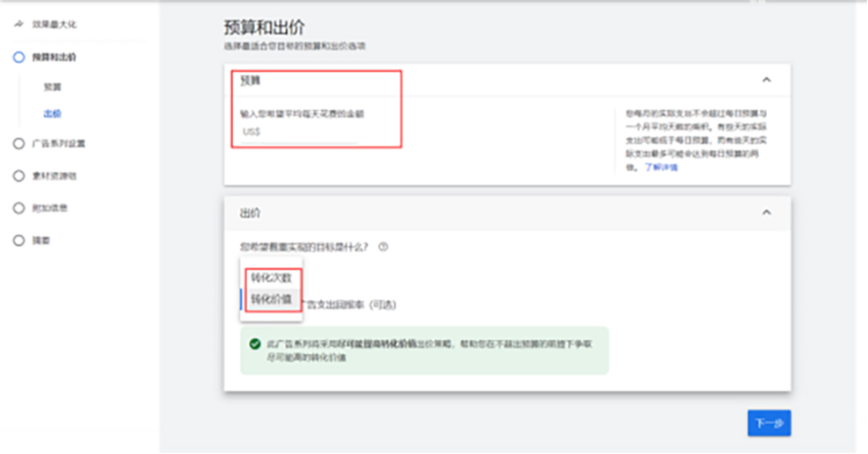Click the 效果最大化 trend icon in sidebar
This screenshot has height=454, width=868.
(18, 25)
